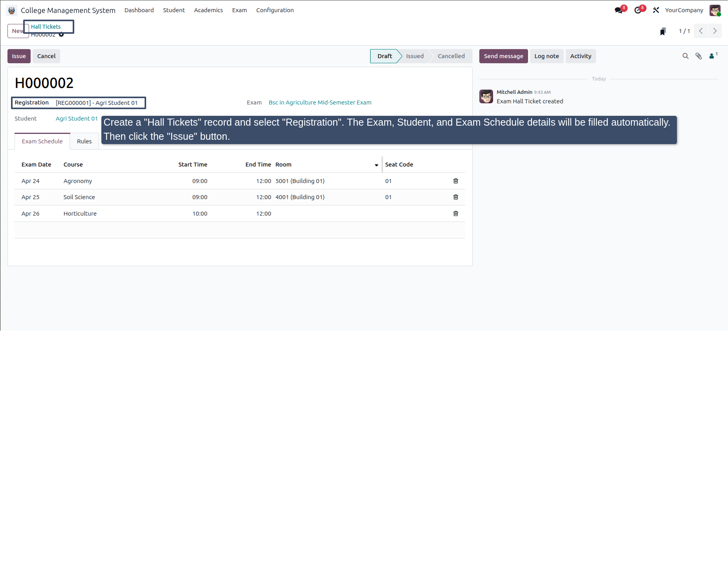Open Mitchell Admin user avatar menu
This screenshot has height=578, width=728.
(715, 10)
